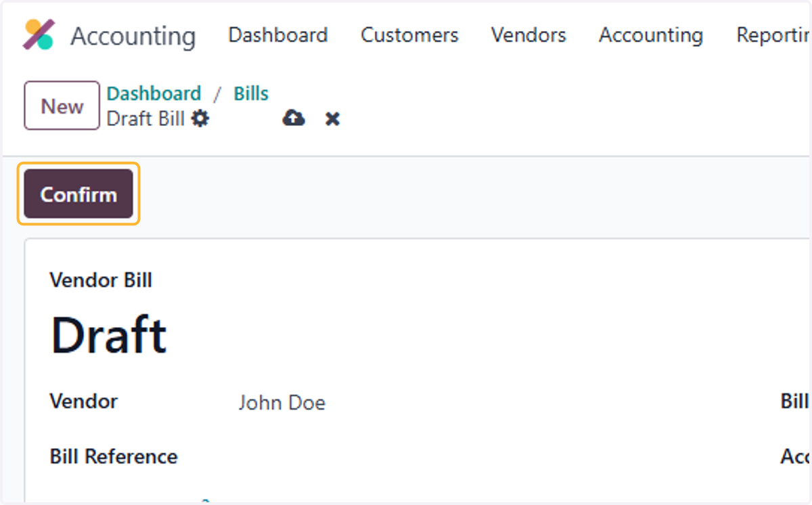Open the Vendors menu
This screenshot has width=812, height=505.
click(528, 35)
